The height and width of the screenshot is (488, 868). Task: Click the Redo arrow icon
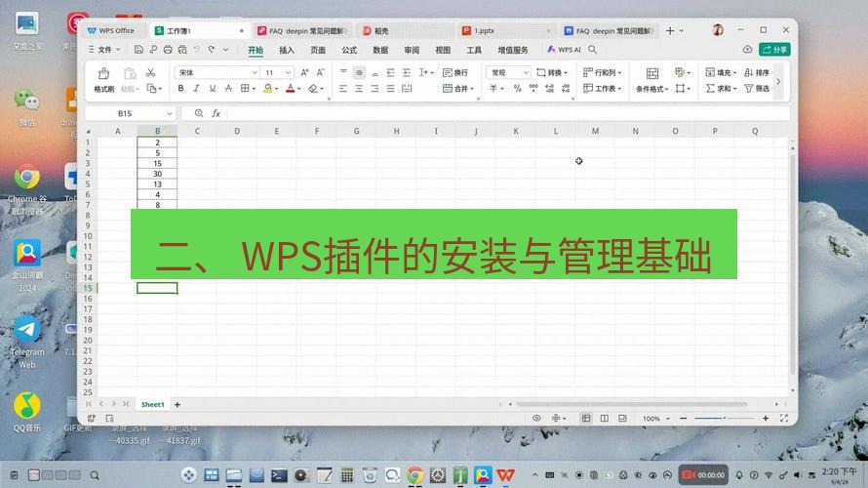(212, 50)
